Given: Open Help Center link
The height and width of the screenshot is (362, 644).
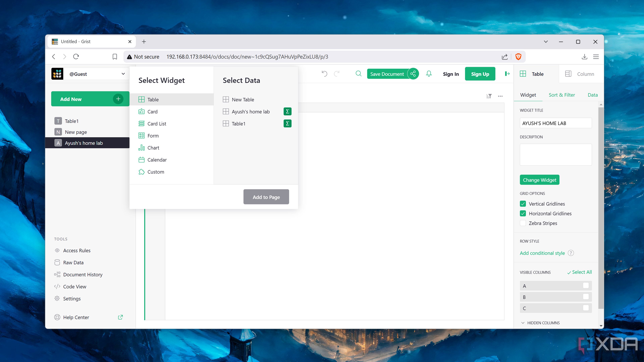Looking at the screenshot, I should click(x=71, y=317).
